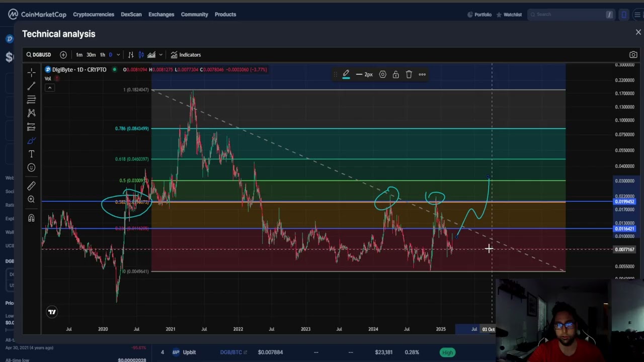This screenshot has width=644, height=362.
Task: Open the DexScan menu
Action: (131, 14)
